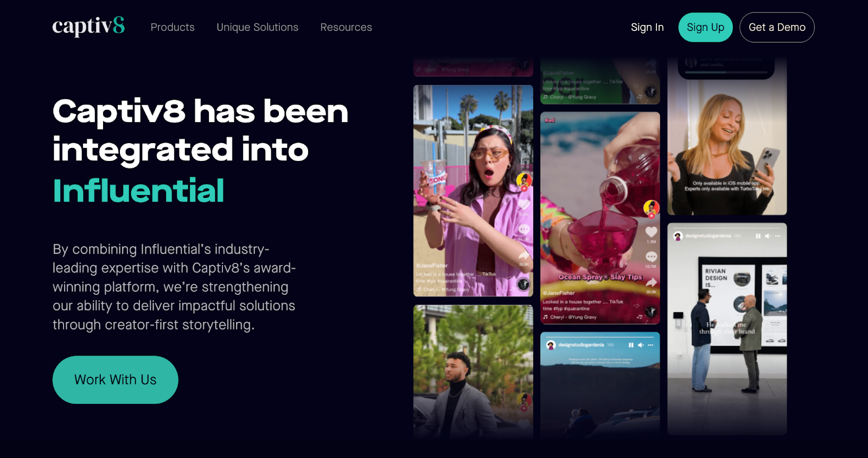Image resolution: width=868 pixels, height=458 pixels.
Task: Click designstudiogardenia avatar on Rivian story
Action: click(678, 236)
